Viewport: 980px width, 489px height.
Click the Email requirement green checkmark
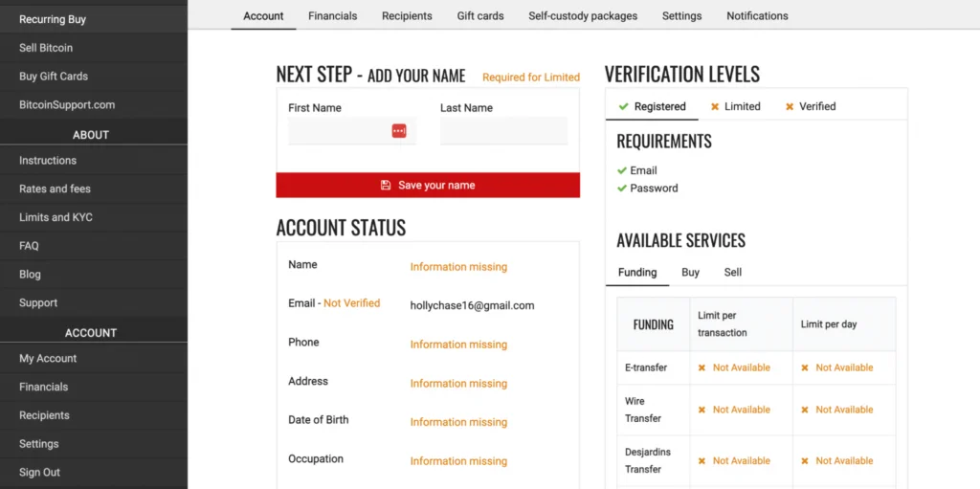click(622, 170)
